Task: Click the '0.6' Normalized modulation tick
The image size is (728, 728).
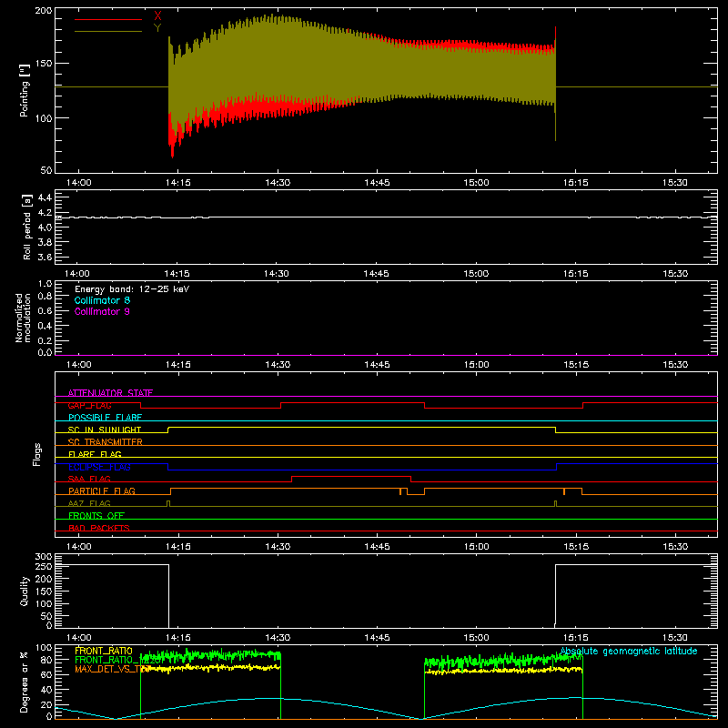Action: point(45,310)
